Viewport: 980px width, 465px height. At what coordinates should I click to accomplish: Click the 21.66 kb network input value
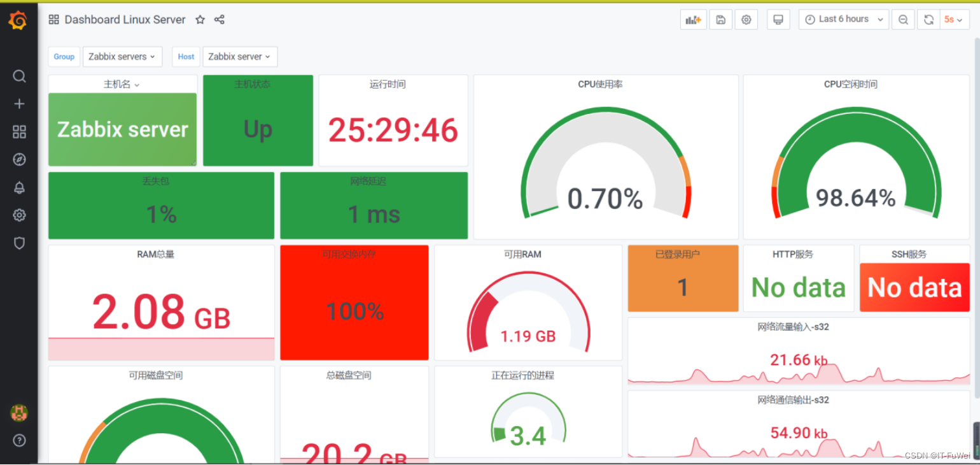[799, 360]
